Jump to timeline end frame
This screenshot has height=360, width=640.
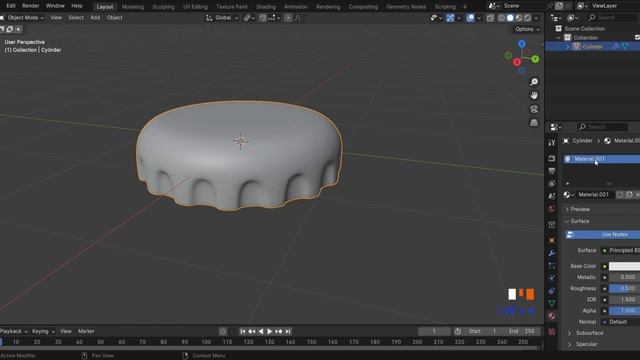click(288, 331)
